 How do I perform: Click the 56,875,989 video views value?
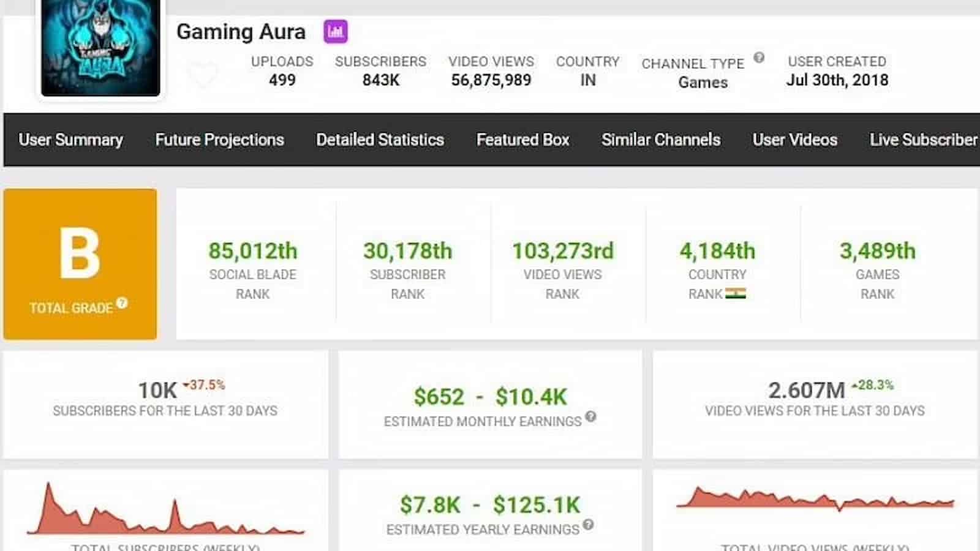tap(491, 80)
